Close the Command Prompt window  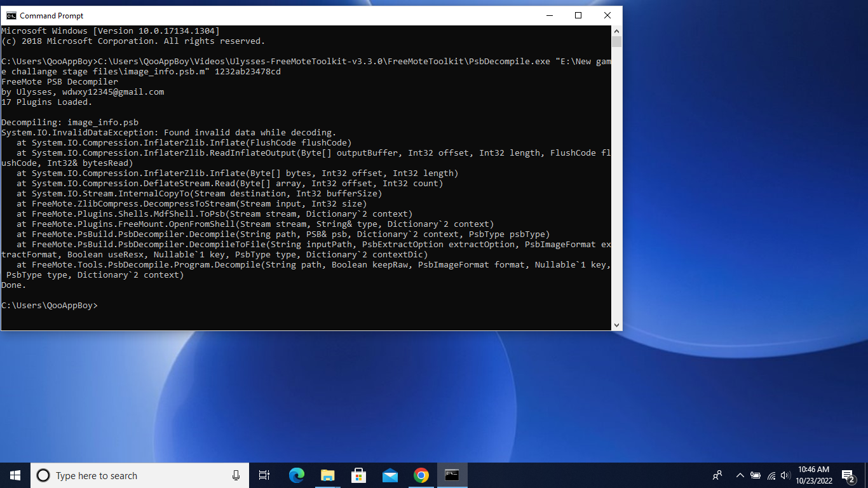pos(607,16)
